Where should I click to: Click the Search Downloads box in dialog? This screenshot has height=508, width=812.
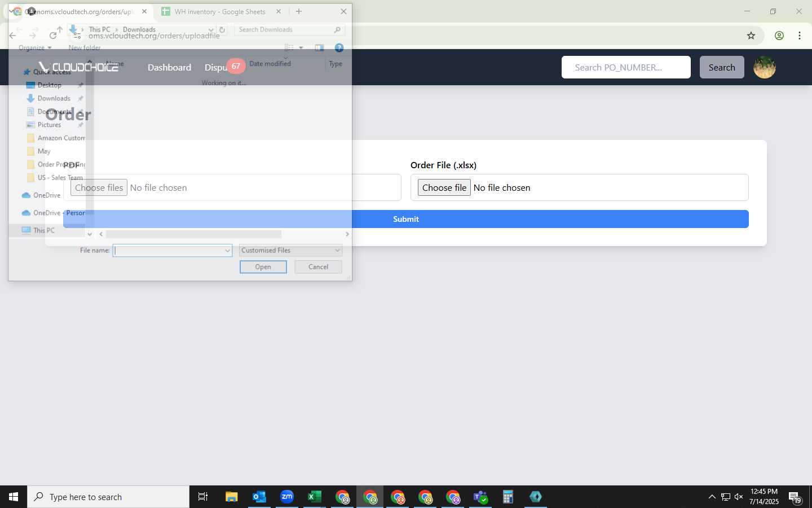[289, 30]
